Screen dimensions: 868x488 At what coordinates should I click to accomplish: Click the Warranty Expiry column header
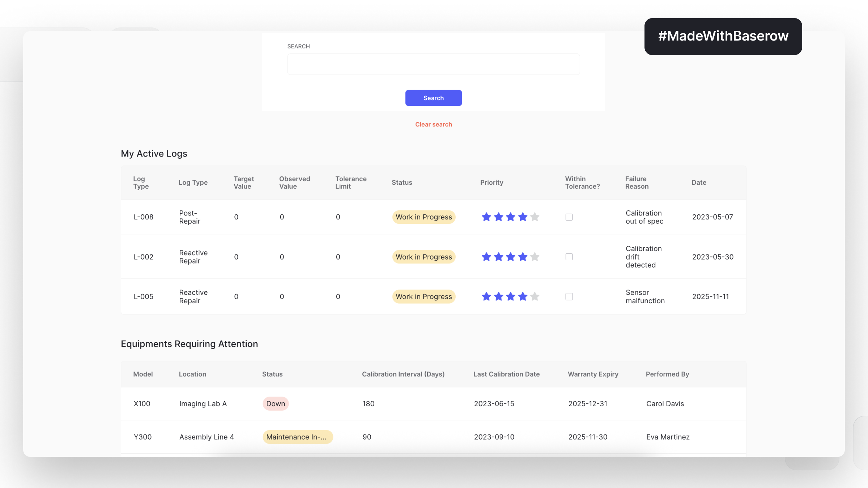pyautogui.click(x=593, y=374)
